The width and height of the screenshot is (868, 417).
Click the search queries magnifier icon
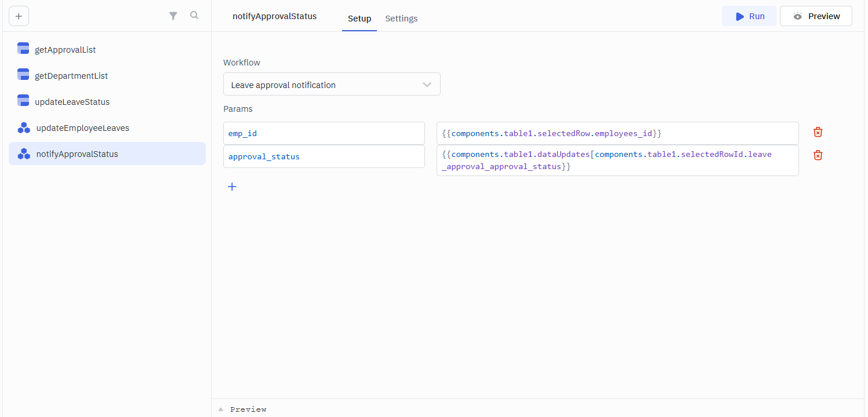[x=194, y=16]
